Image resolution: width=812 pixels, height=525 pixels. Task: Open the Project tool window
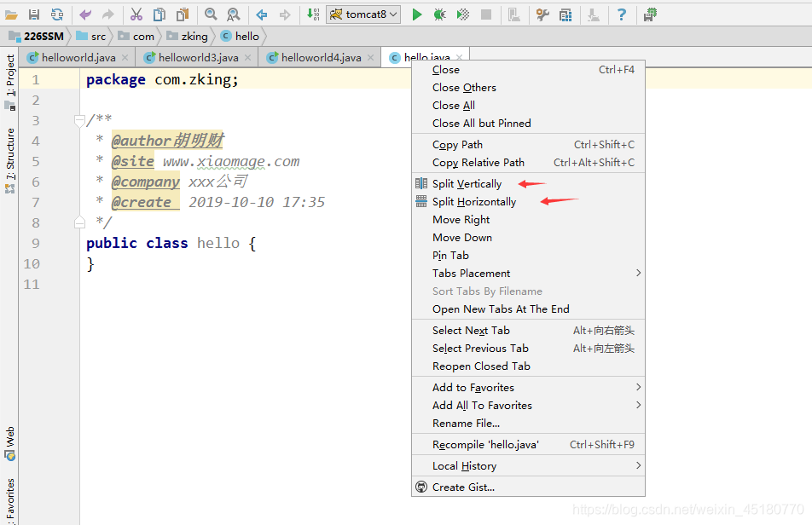coord(10,82)
